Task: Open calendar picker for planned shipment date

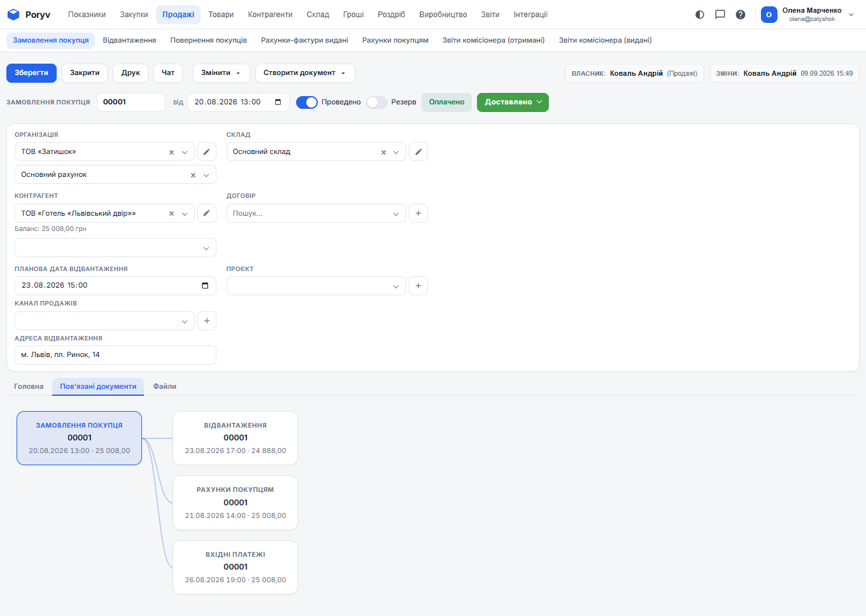Action: point(205,285)
